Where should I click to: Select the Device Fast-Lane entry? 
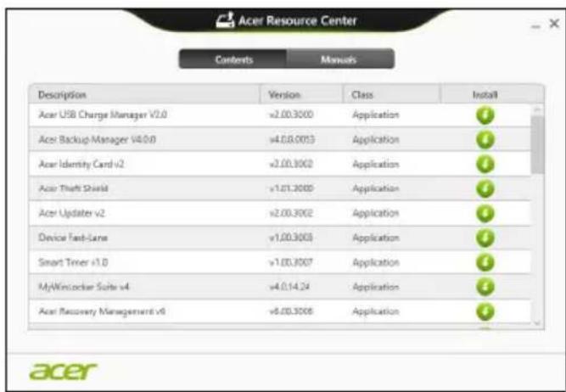pos(73,238)
